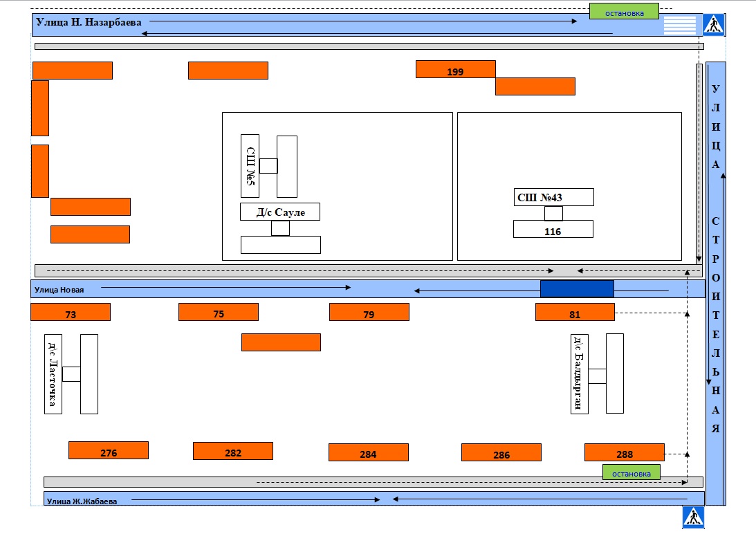756x536 pixels.
Task: Select the empty white rectangle below Д/с Сауле
Action: coord(281,245)
